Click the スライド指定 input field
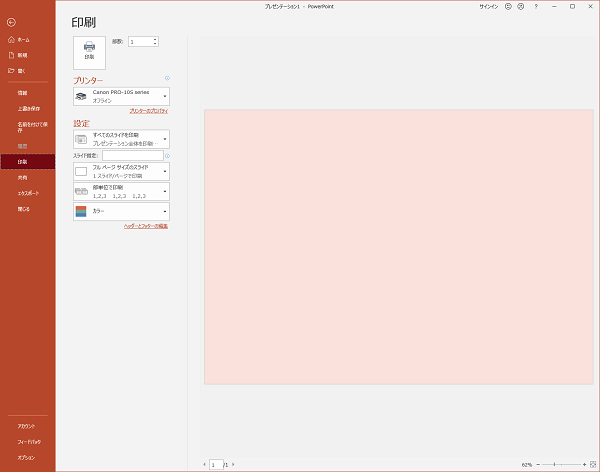This screenshot has height=472, width=600. coord(133,155)
